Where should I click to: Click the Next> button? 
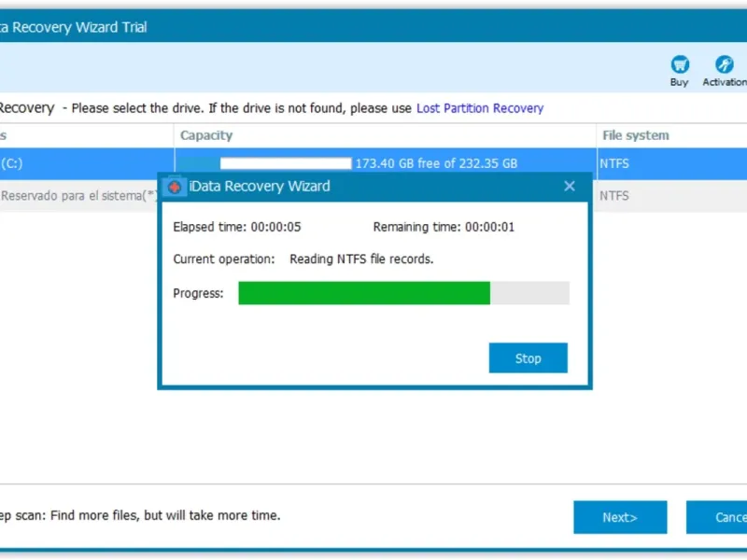620,517
